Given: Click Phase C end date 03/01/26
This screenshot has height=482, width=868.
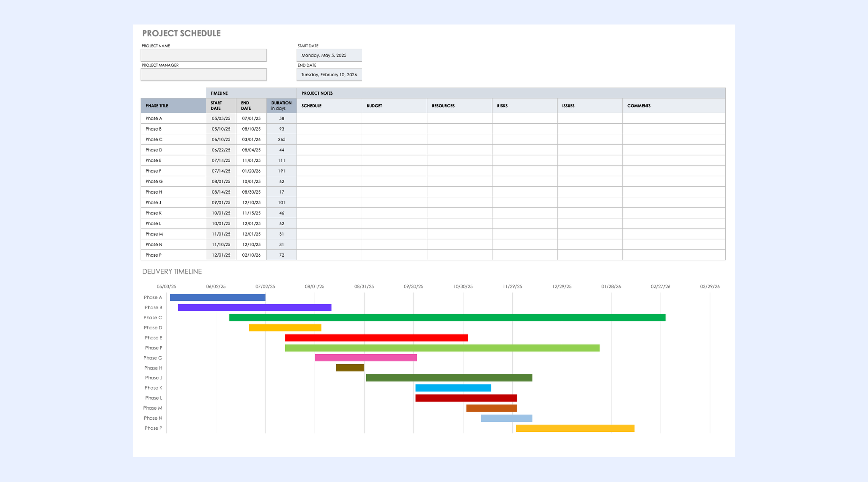Looking at the screenshot, I should tap(251, 139).
